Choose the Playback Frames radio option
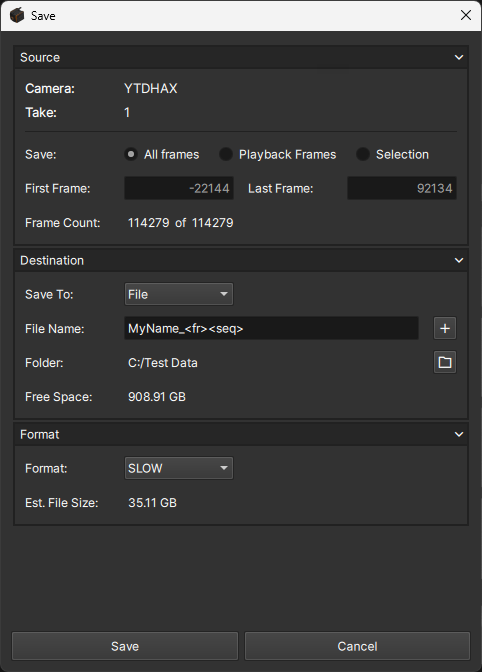This screenshot has width=482, height=672. pyautogui.click(x=225, y=154)
